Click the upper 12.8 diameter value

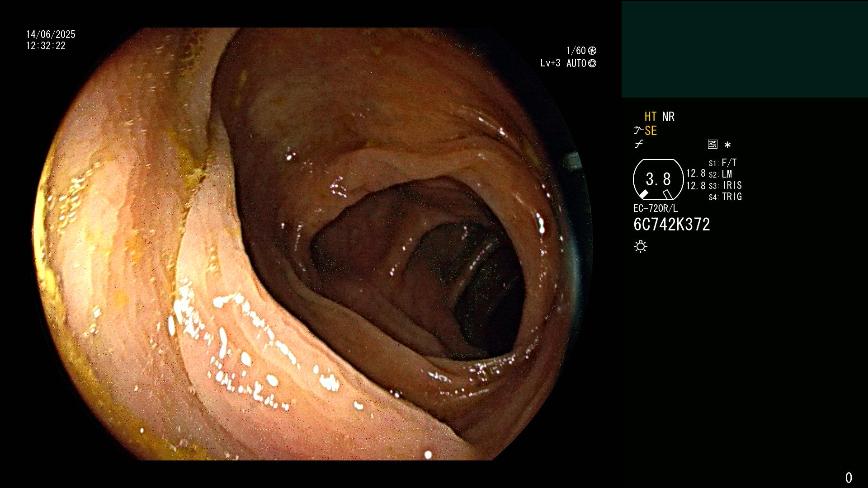pyautogui.click(x=696, y=174)
